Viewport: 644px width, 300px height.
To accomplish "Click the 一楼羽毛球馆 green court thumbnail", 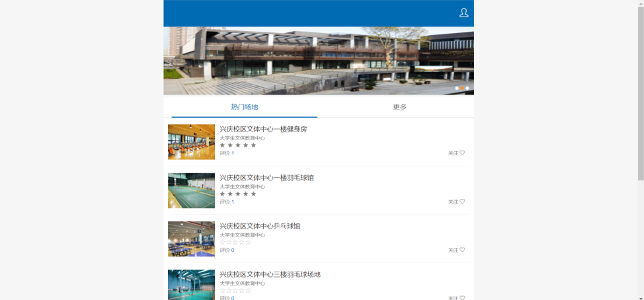I will (191, 190).
